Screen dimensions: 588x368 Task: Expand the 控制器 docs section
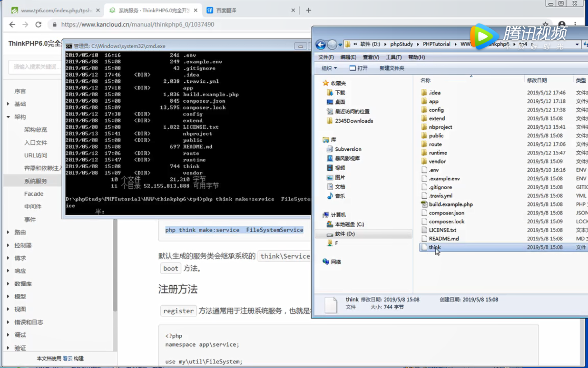tap(8, 245)
